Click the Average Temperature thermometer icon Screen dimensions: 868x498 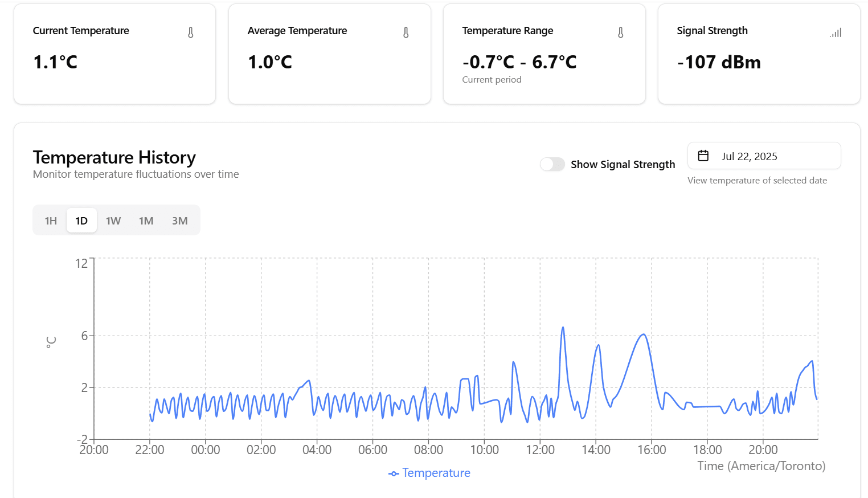point(406,32)
